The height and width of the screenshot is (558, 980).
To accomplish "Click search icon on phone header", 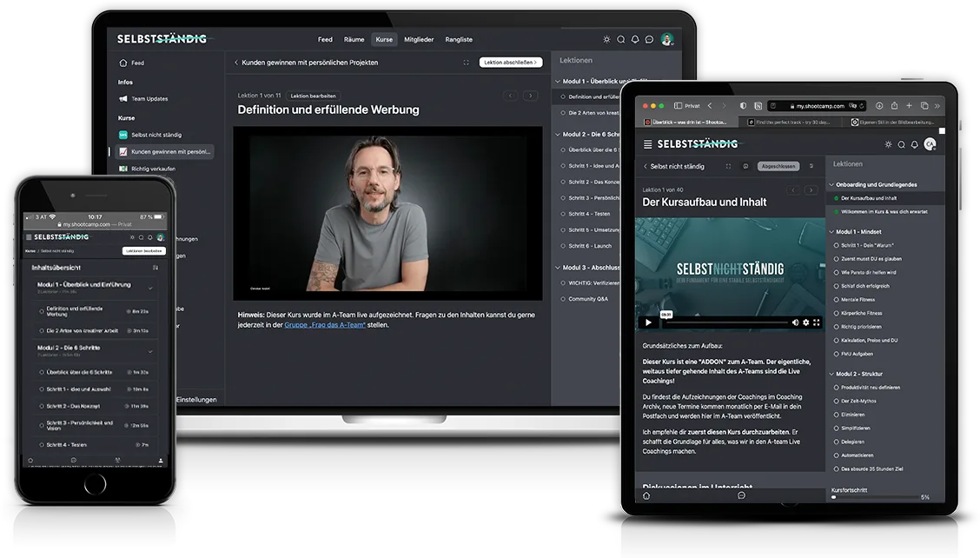I will point(142,237).
